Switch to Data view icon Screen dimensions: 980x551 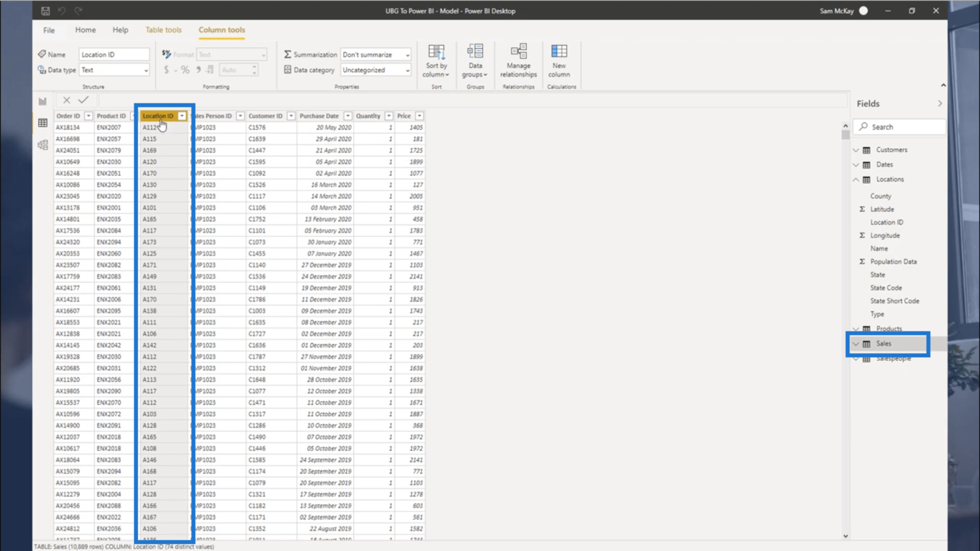pyautogui.click(x=43, y=122)
